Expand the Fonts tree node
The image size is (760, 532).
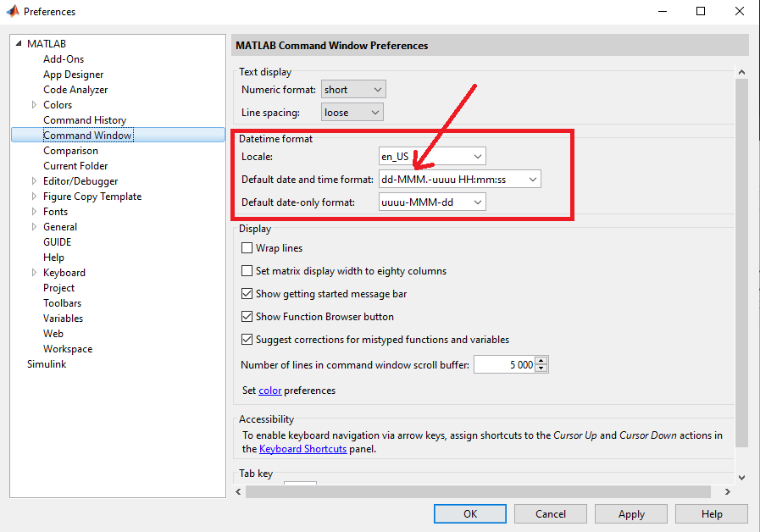pyautogui.click(x=34, y=211)
